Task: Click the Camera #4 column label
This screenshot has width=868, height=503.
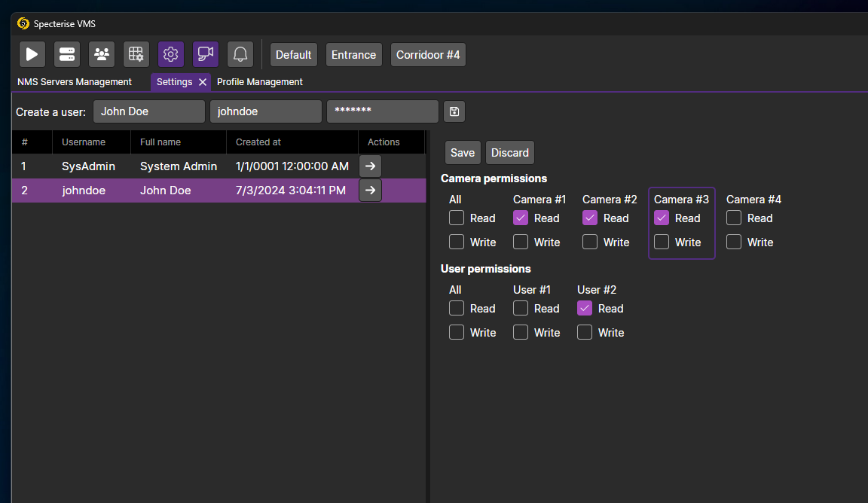Action: point(754,200)
